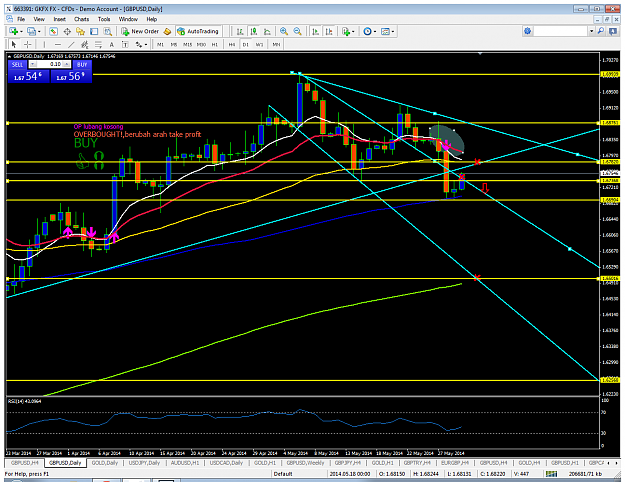Viewport: 625px width, 482px height.
Task: Click the blue SELL one-click button
Action: 17,64
